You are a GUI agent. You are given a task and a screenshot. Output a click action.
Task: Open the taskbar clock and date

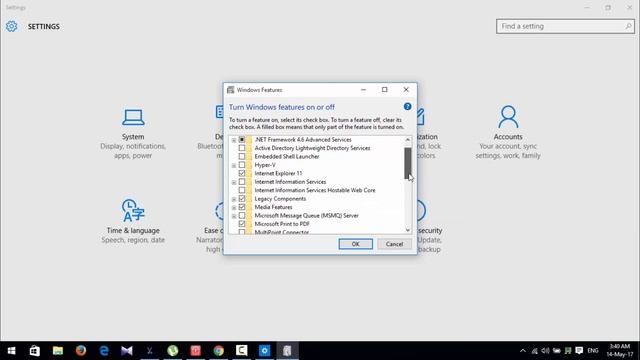[x=620, y=351]
